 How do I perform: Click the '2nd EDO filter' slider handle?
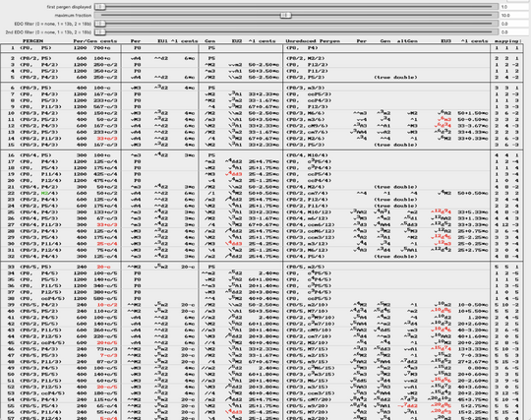pos(100,32)
